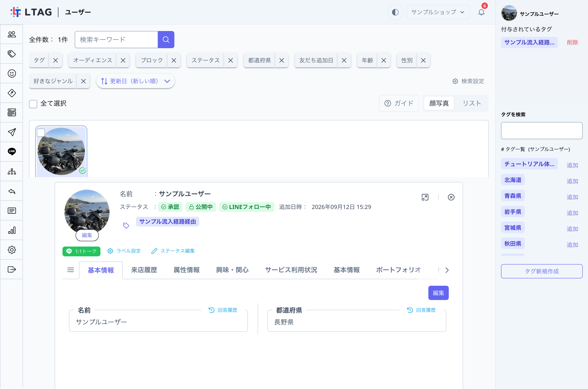The width and height of the screenshot is (588, 389).
Task: Open the org chart sidebar icon
Action: pyautogui.click(x=12, y=171)
